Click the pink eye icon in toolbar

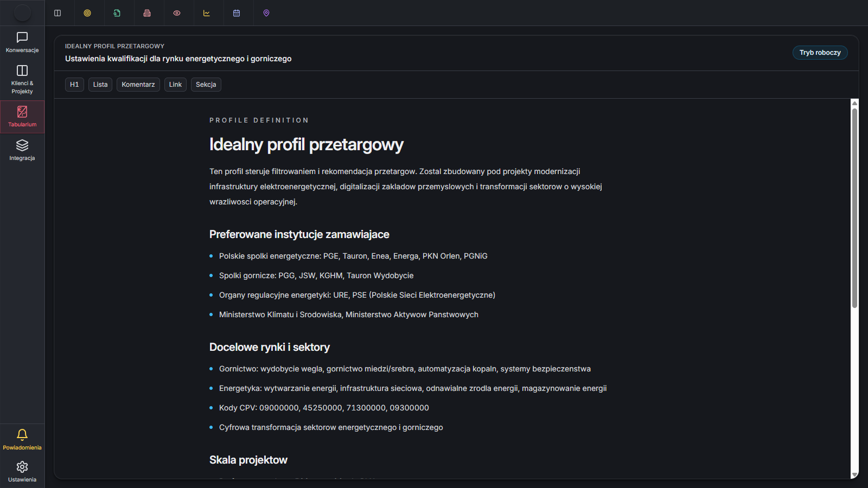pyautogui.click(x=177, y=13)
